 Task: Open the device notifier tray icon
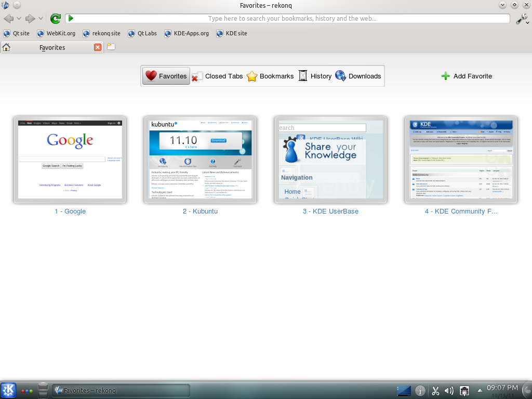(x=464, y=391)
